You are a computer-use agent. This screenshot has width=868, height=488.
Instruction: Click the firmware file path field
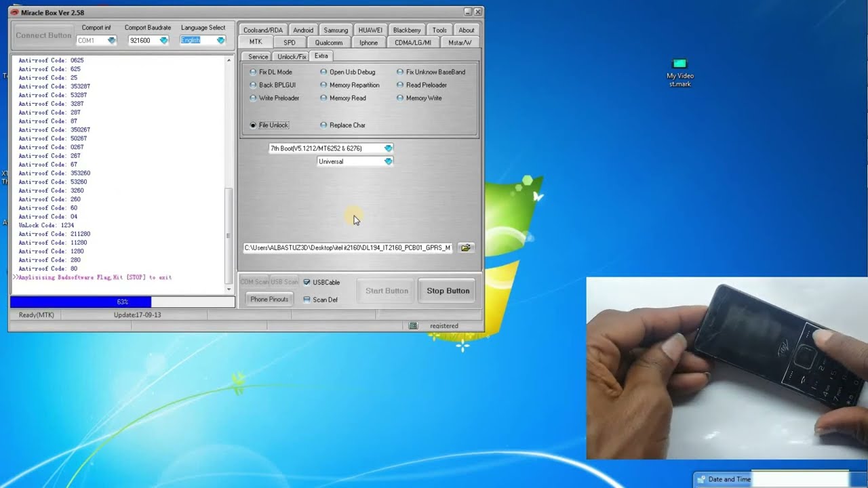(348, 248)
